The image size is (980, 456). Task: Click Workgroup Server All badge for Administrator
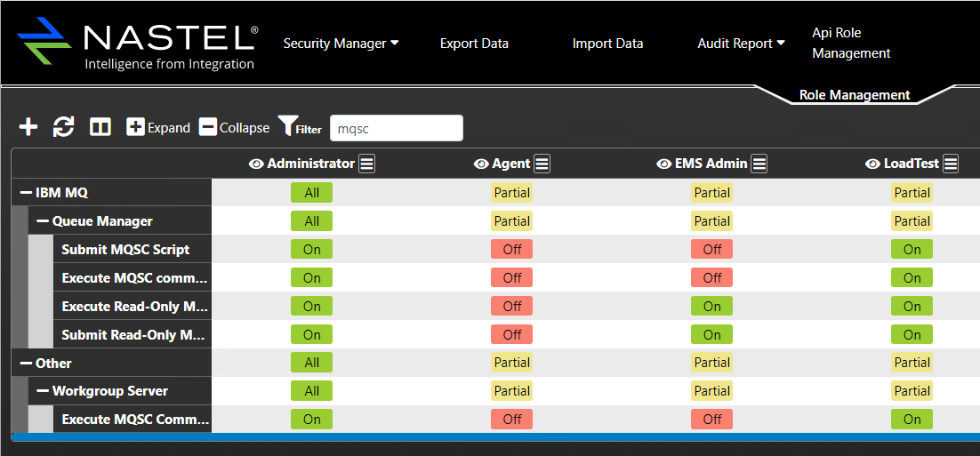[311, 391]
